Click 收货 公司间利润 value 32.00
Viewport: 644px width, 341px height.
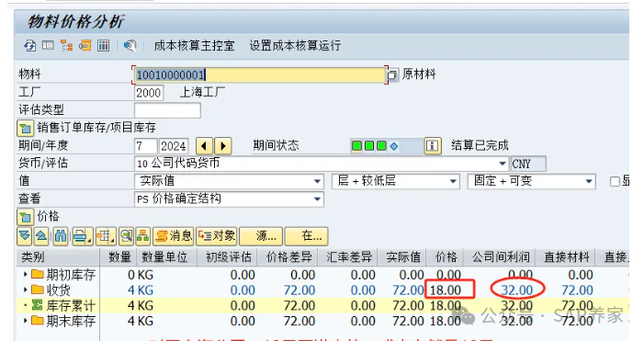pyautogui.click(x=516, y=290)
